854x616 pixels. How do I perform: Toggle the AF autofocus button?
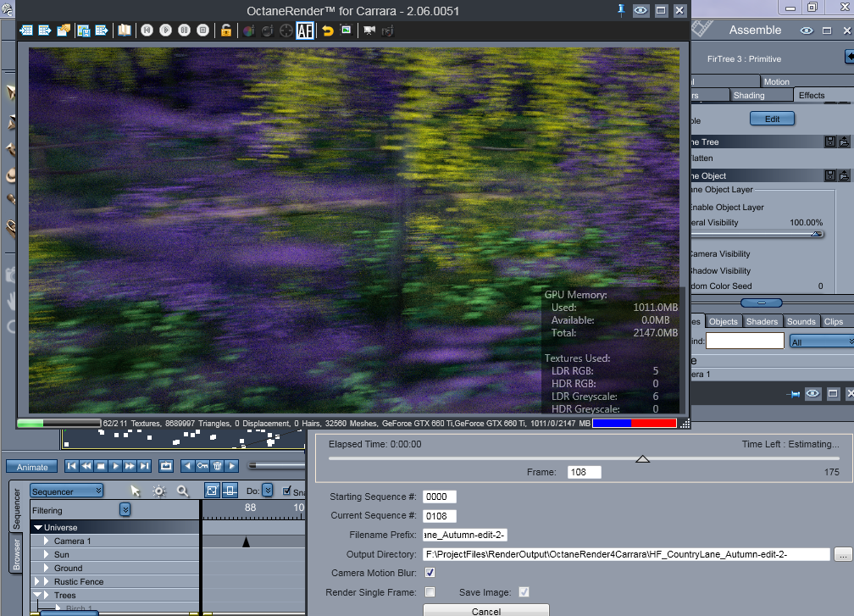305,31
